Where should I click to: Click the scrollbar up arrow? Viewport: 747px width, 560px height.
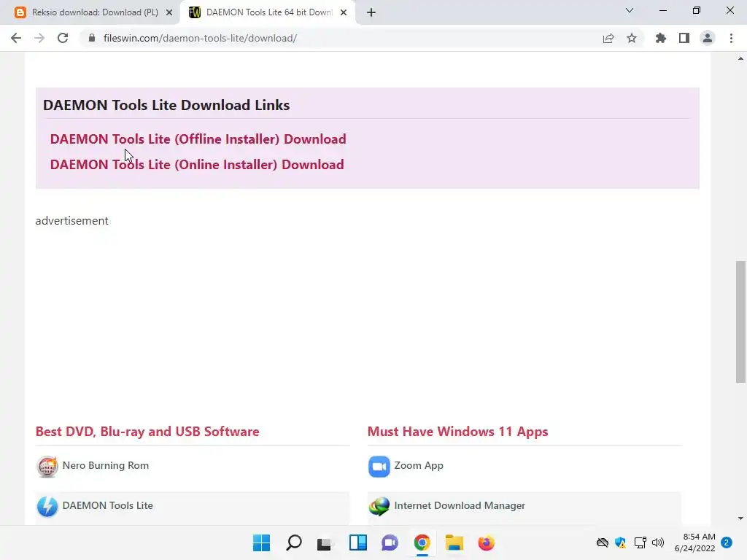pyautogui.click(x=740, y=58)
